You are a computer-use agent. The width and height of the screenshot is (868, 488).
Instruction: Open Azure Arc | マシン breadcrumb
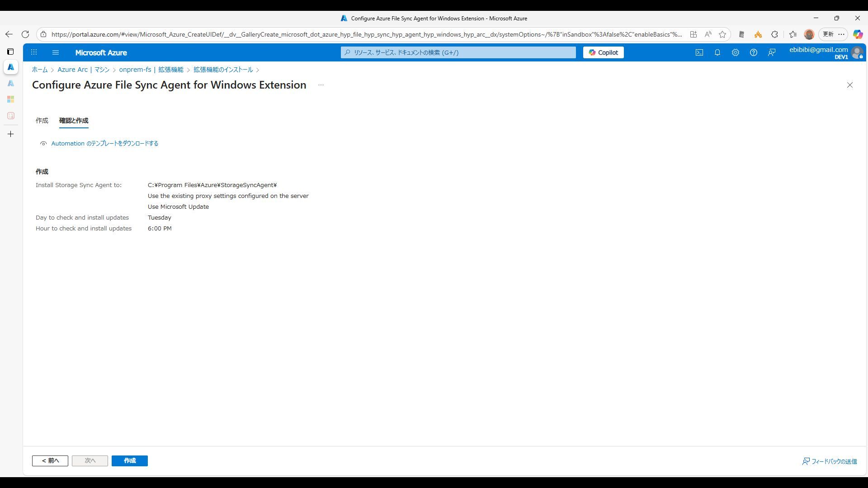pos(83,70)
